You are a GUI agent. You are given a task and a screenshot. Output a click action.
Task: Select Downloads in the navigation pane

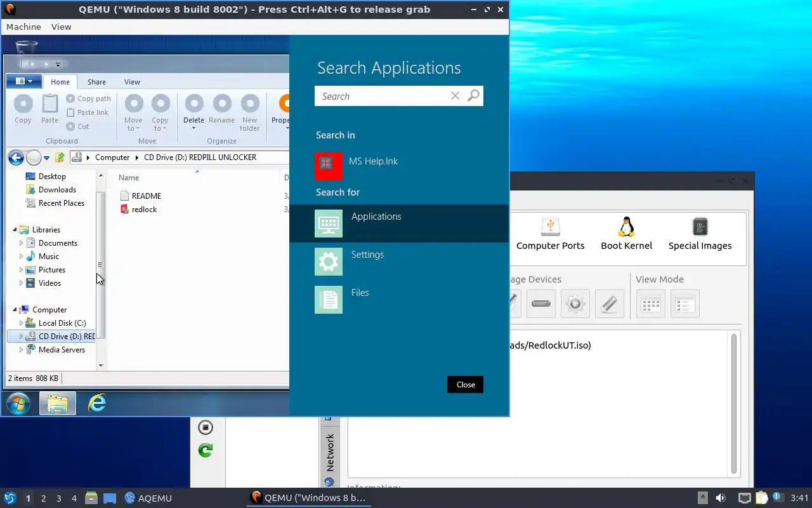57,190
